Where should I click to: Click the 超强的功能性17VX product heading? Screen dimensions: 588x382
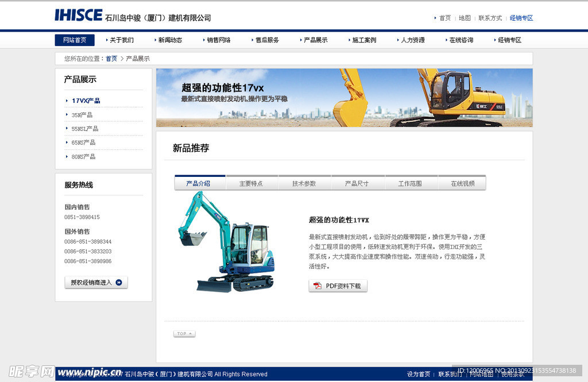339,220
